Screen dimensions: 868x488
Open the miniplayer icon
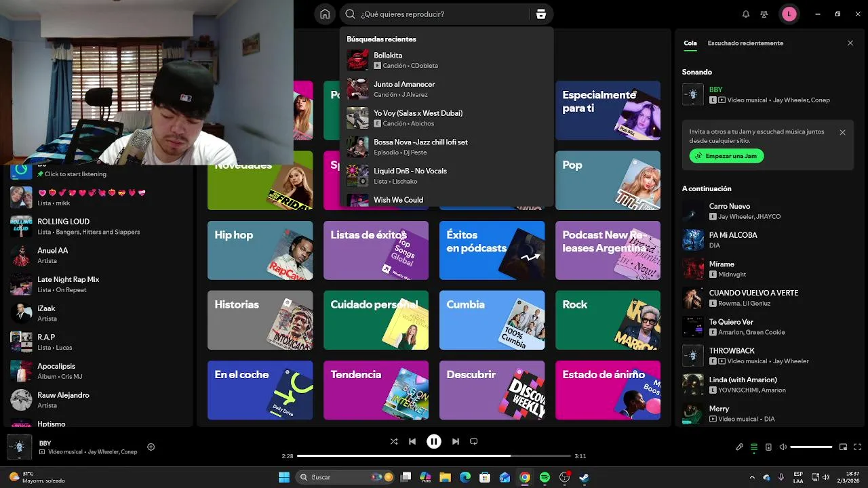click(x=844, y=447)
